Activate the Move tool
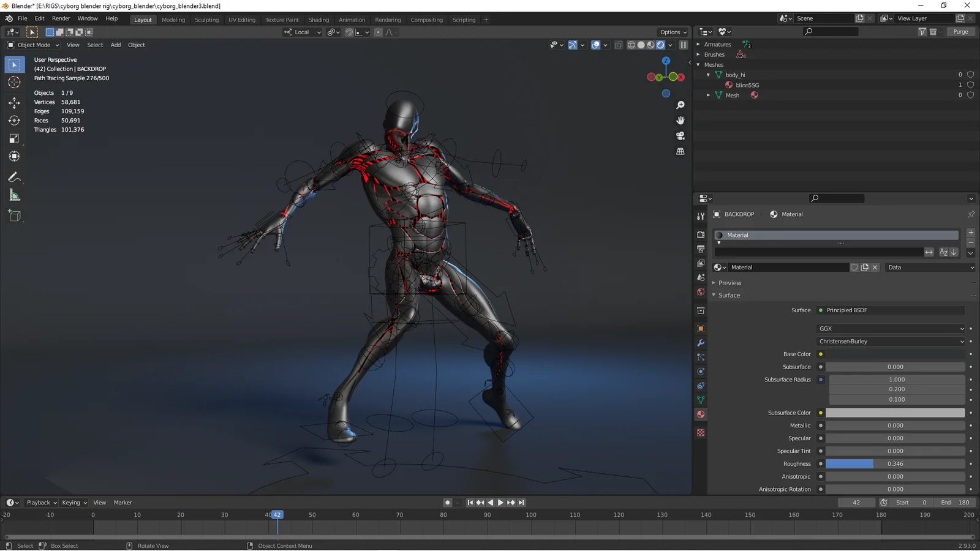This screenshot has width=980, height=551. 14,103
